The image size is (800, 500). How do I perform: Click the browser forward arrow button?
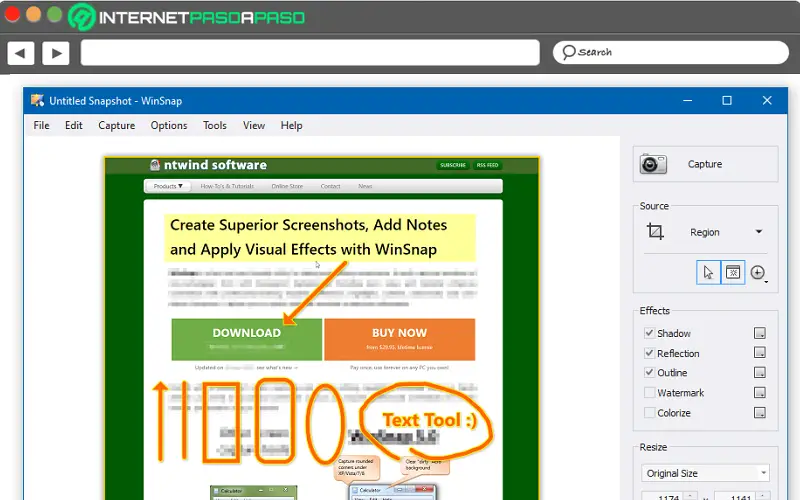point(56,53)
